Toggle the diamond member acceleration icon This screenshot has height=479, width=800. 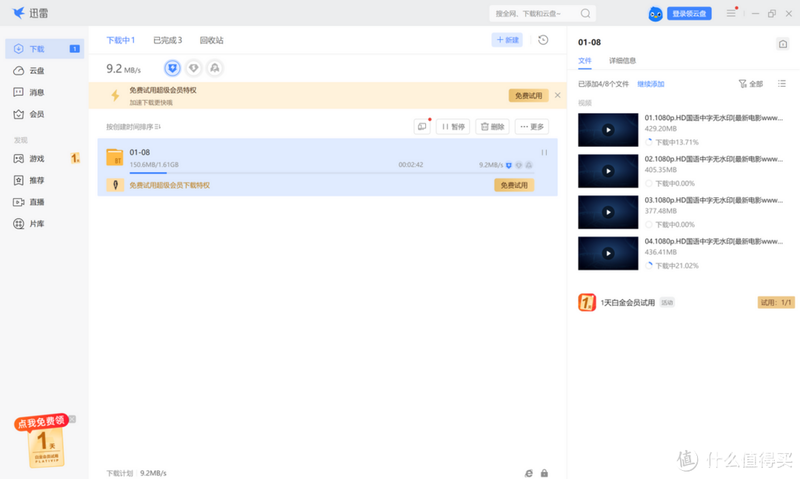coord(193,68)
